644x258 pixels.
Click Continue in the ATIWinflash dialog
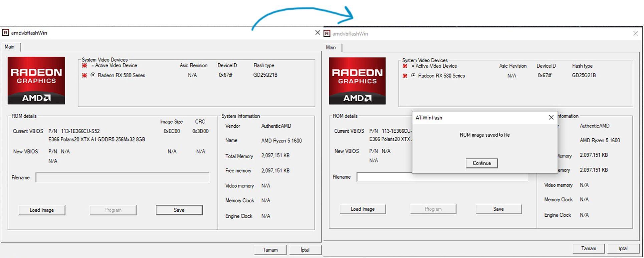[482, 163]
